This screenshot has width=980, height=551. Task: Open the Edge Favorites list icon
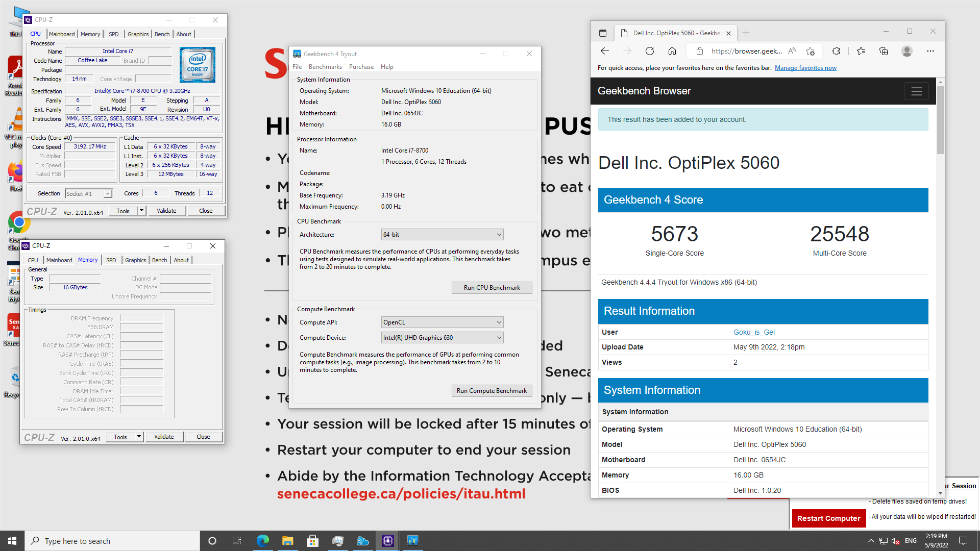[x=861, y=51]
